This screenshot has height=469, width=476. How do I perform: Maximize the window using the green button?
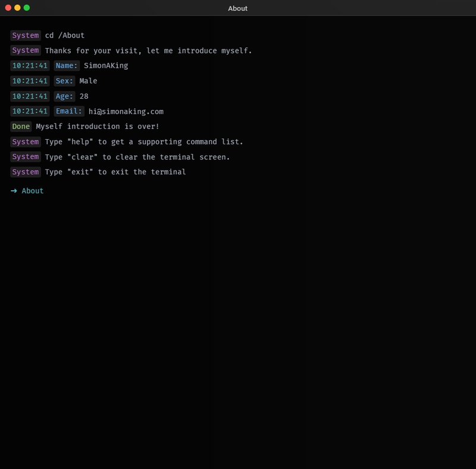[27, 8]
